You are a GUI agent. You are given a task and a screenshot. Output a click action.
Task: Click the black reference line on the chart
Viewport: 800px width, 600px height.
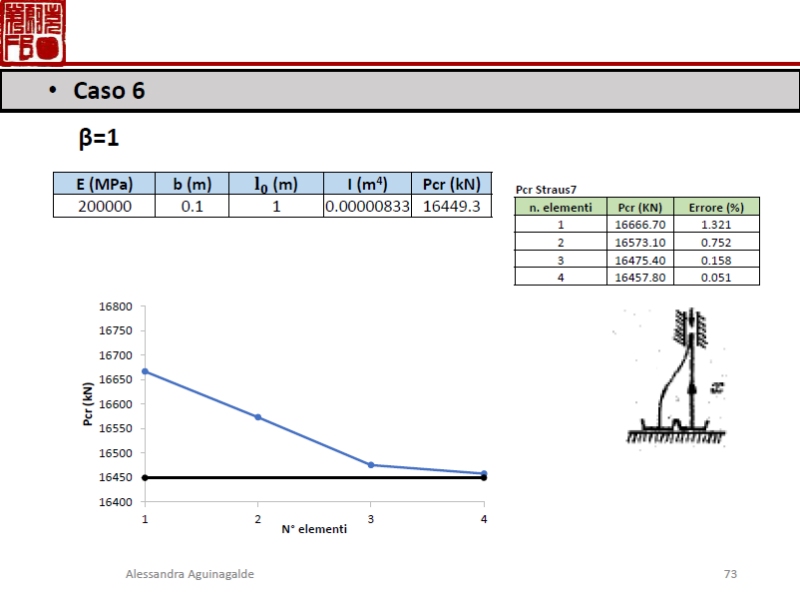(300, 478)
